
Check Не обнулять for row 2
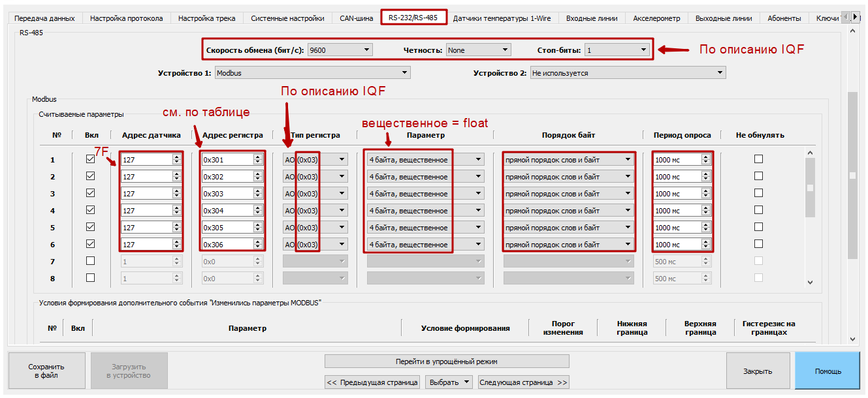758,176
